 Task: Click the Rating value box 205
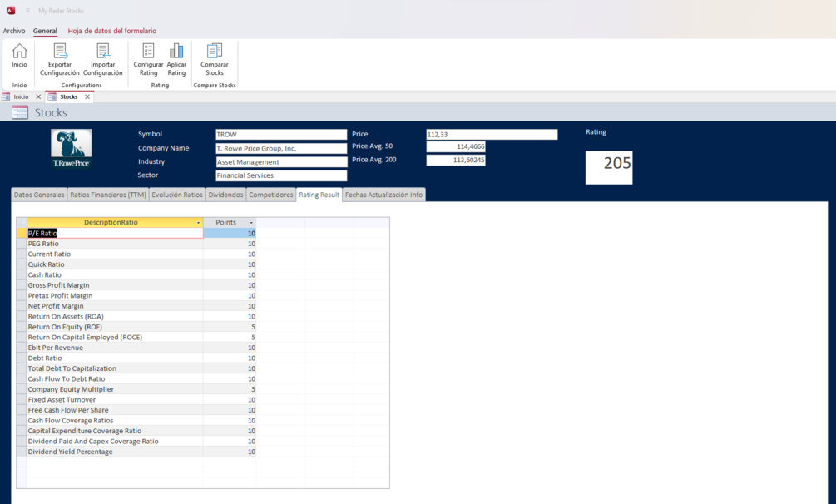609,167
